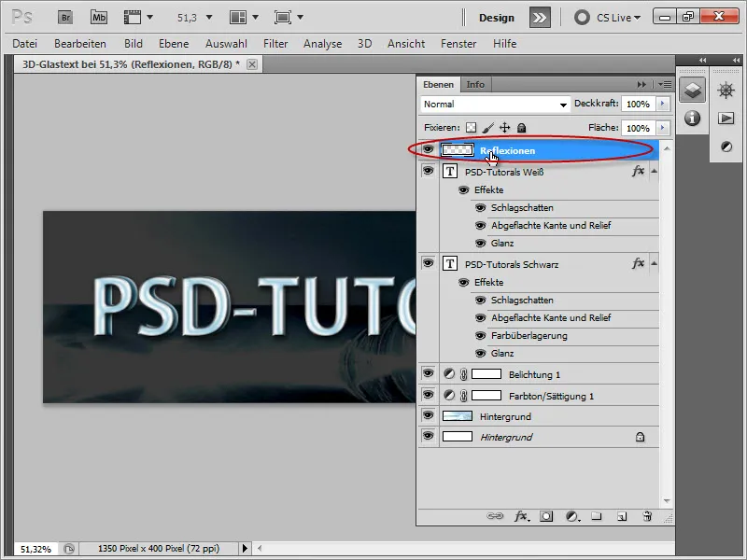This screenshot has height=560, width=747.
Task: Hide the Farbton/Sättigung 1 layer
Action: pyautogui.click(x=429, y=395)
